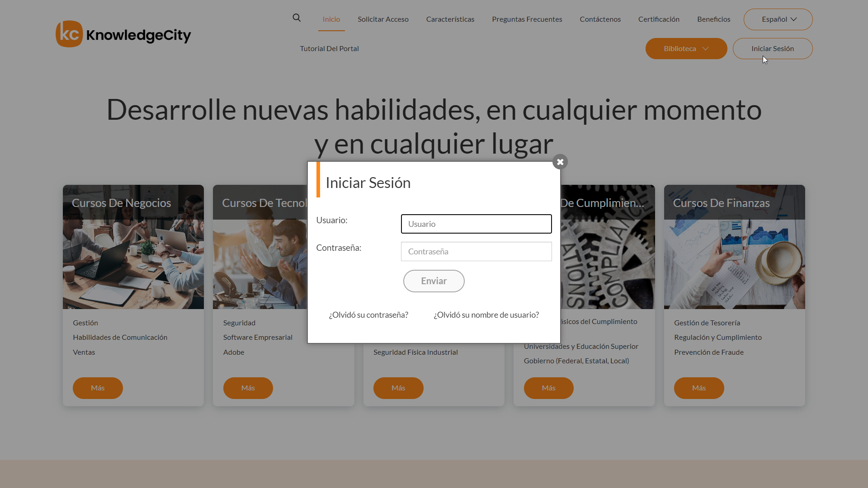
Task: Submit login with Enviar button
Action: [x=434, y=281]
